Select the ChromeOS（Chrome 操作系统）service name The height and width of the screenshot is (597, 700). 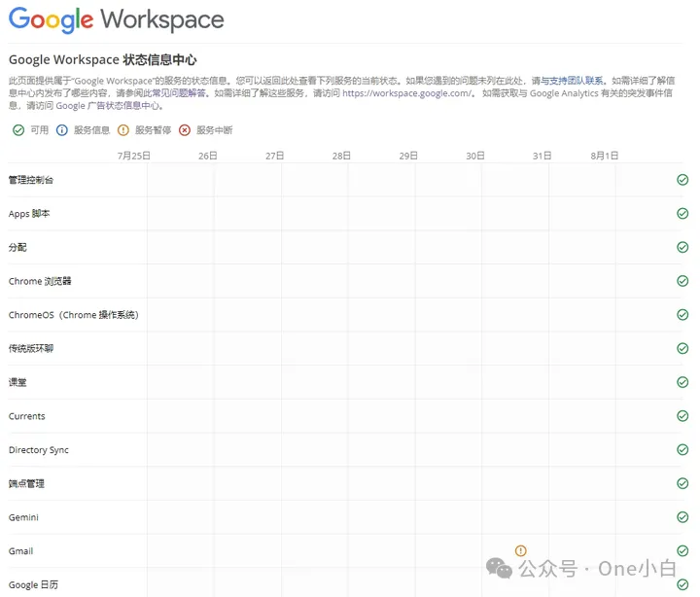(x=74, y=315)
